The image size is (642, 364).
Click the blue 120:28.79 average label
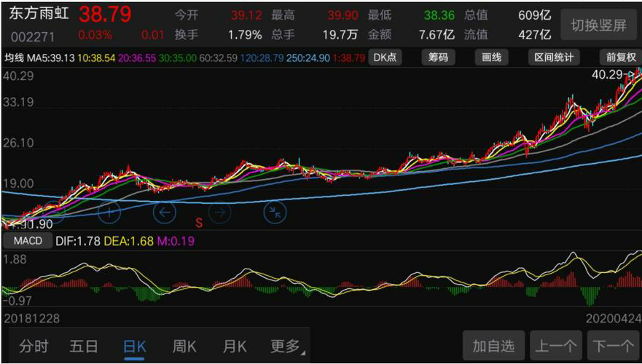262,58
